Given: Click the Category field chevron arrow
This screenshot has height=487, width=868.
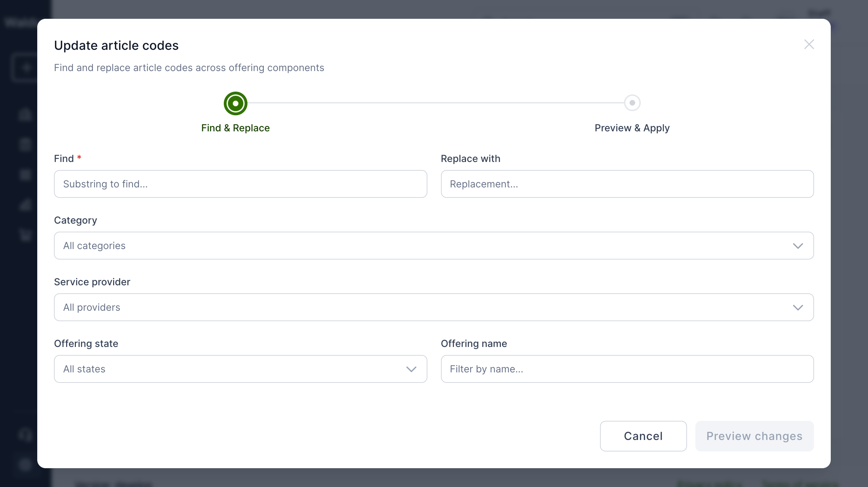Looking at the screenshot, I should (x=798, y=246).
